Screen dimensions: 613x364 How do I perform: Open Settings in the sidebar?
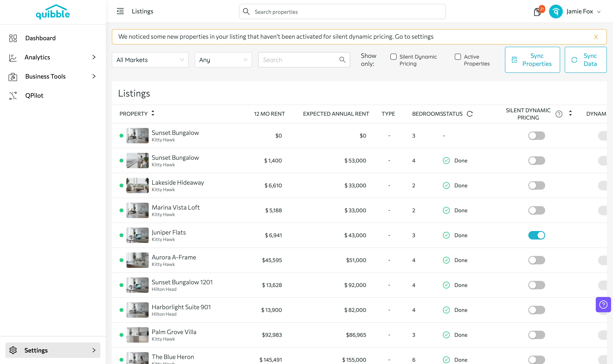(53, 350)
